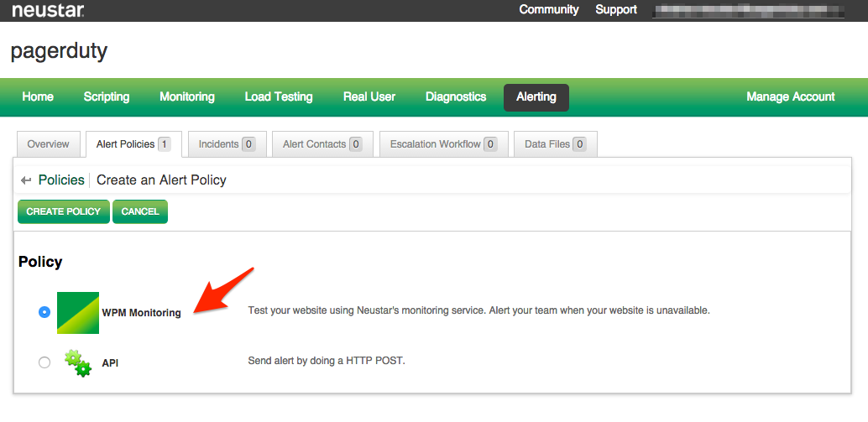Click the Policies breadcrumb link

pyautogui.click(x=61, y=180)
